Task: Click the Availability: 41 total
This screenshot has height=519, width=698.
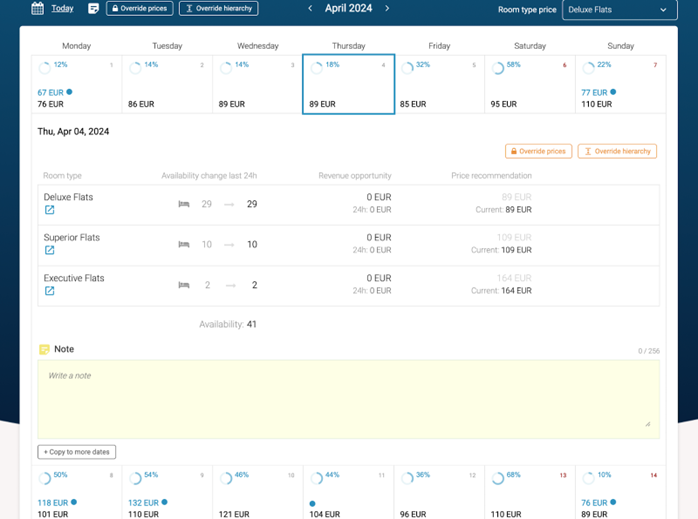Action: point(228,324)
